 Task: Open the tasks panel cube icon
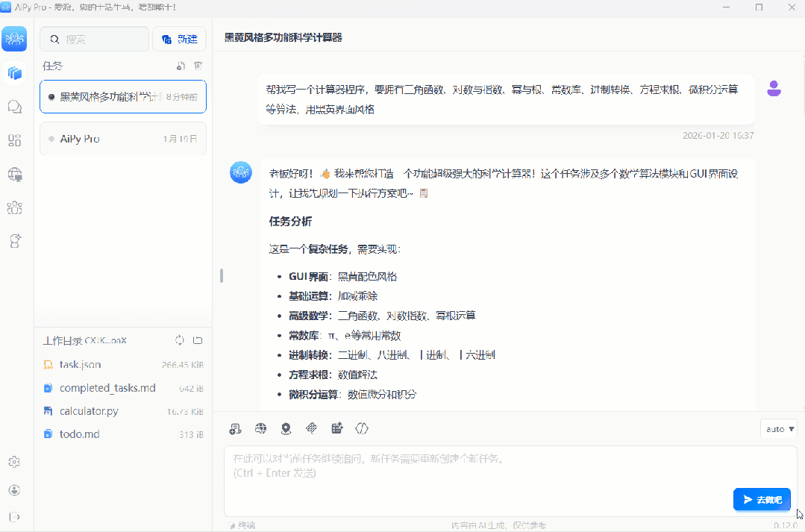coord(14,73)
